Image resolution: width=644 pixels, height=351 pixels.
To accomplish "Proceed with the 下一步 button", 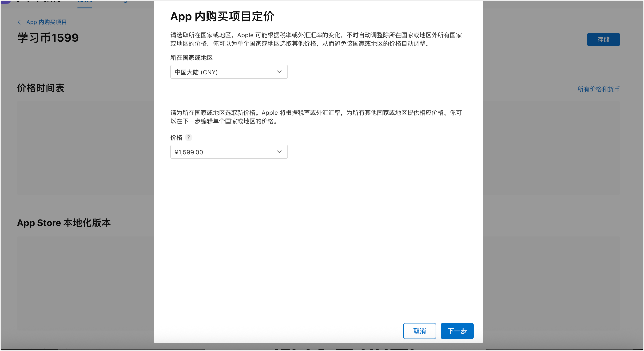I will [457, 331].
